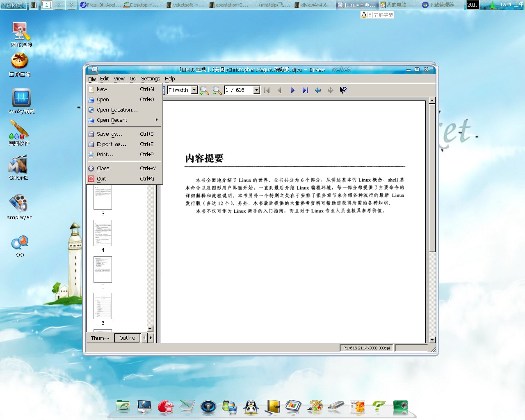This screenshot has height=420, width=525.
Task: Open the 网络连接 desktop icon
Action: (x=21, y=35)
